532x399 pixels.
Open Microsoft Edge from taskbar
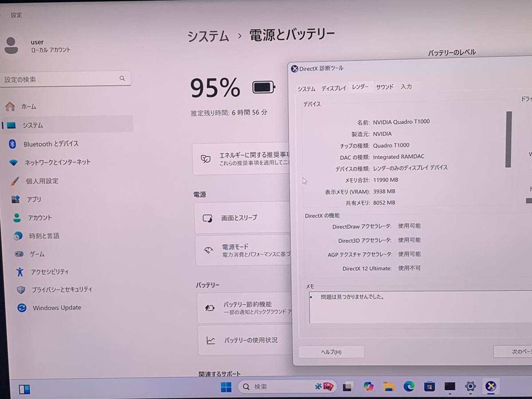point(409,386)
